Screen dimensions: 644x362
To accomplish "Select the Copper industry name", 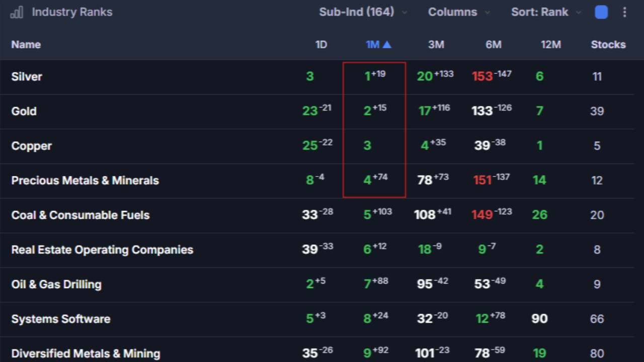I will tap(32, 146).
